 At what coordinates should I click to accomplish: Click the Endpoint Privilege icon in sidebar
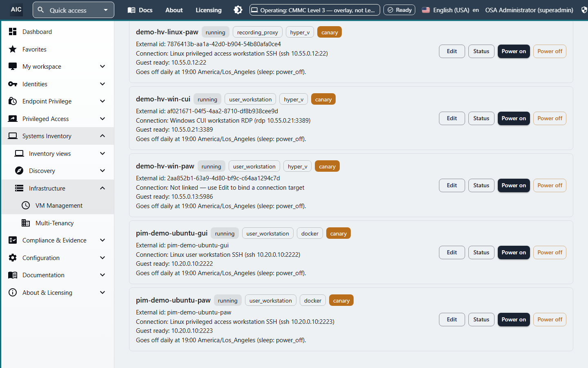(x=13, y=101)
